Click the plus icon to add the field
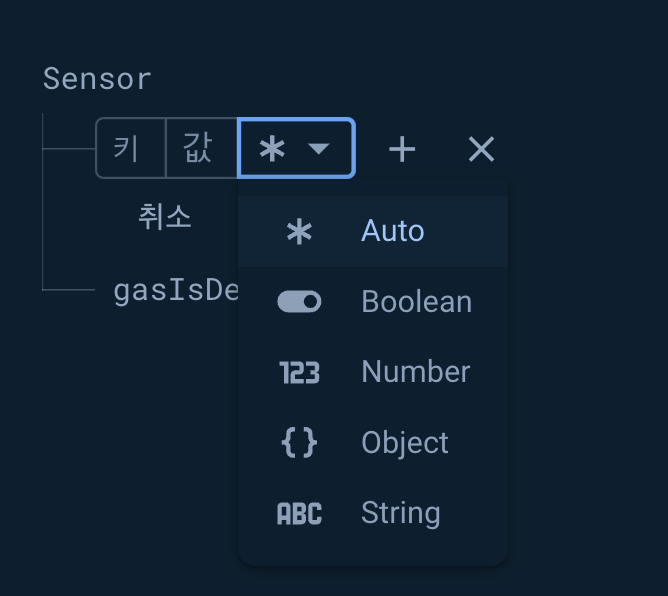The image size is (668, 596). (x=402, y=150)
